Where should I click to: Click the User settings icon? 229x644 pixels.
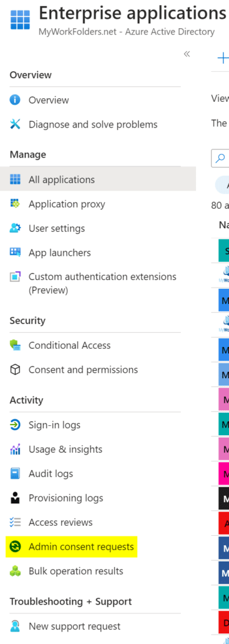[x=15, y=228]
